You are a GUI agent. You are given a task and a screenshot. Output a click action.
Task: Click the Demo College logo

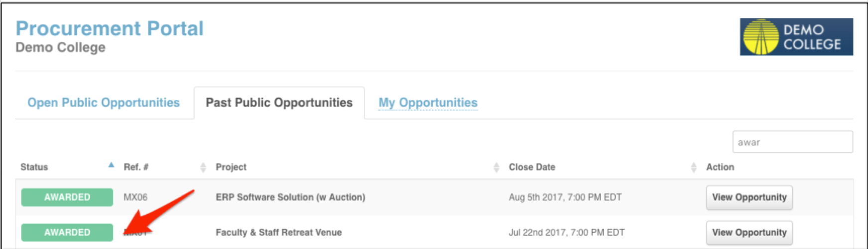[796, 37]
